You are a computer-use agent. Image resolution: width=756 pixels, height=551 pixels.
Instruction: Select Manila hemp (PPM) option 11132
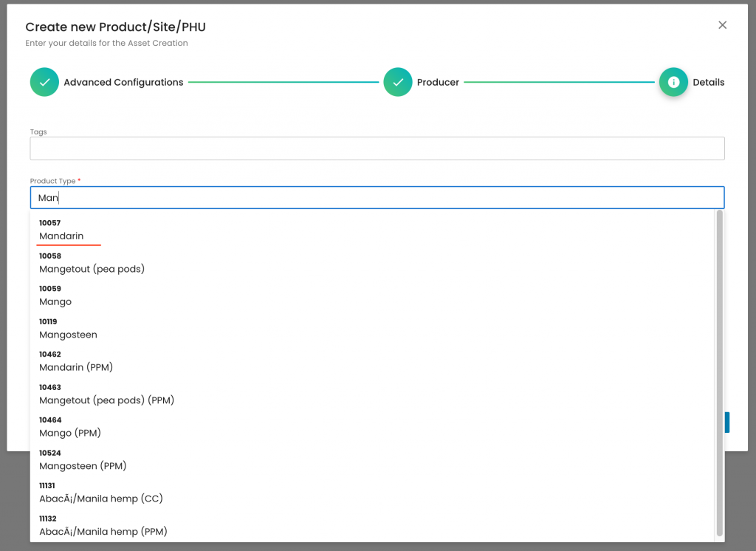point(103,531)
